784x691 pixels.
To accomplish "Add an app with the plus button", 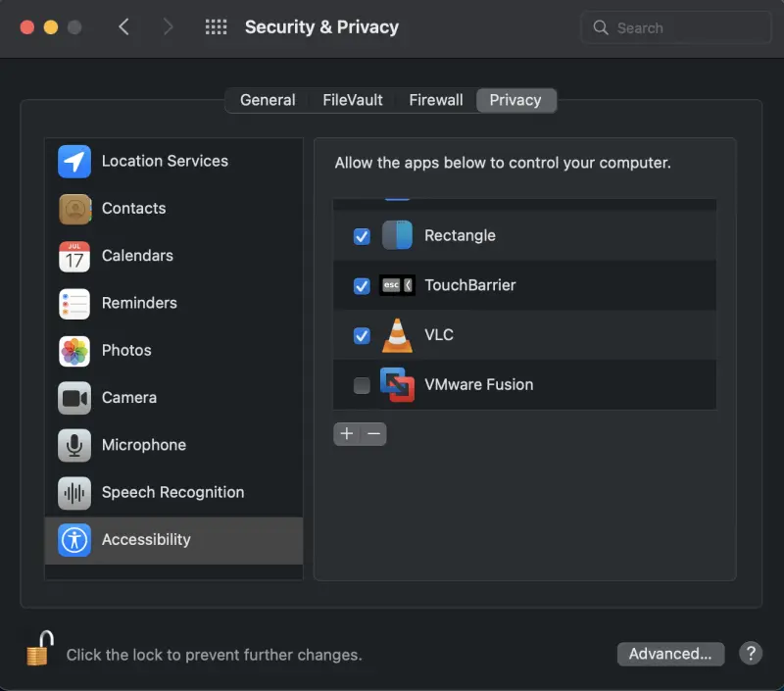I will pos(349,433).
